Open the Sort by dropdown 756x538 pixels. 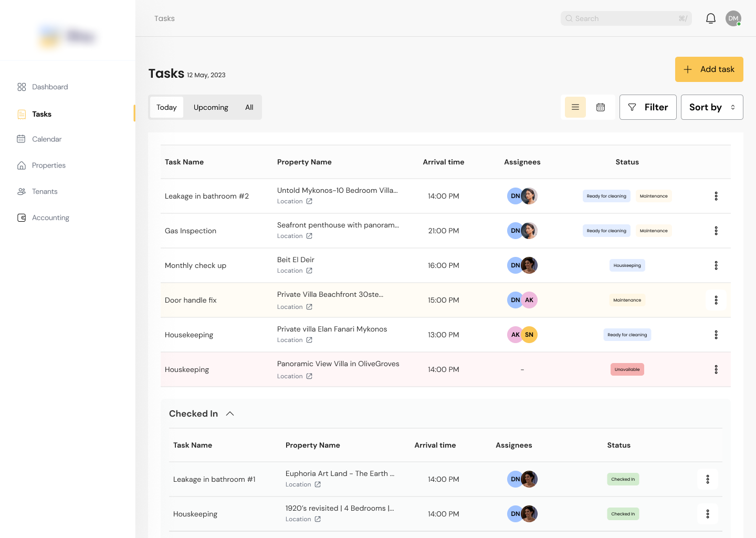(x=712, y=107)
